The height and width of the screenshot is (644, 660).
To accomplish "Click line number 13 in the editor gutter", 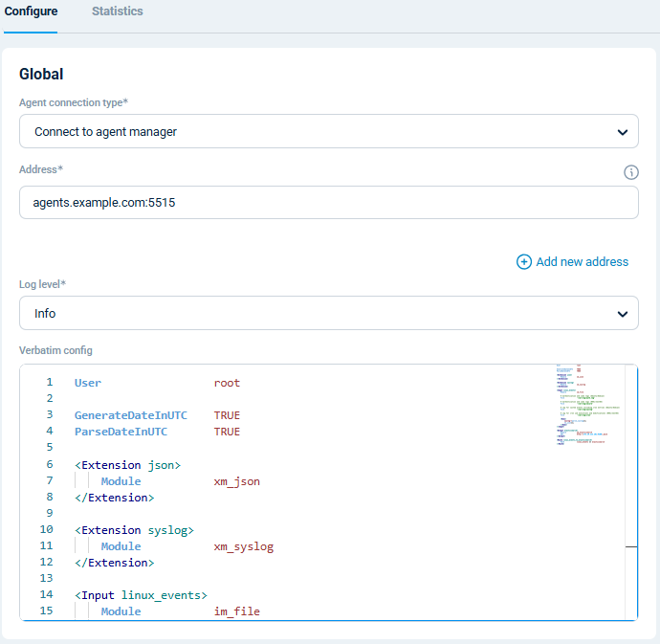I will pos(46,578).
